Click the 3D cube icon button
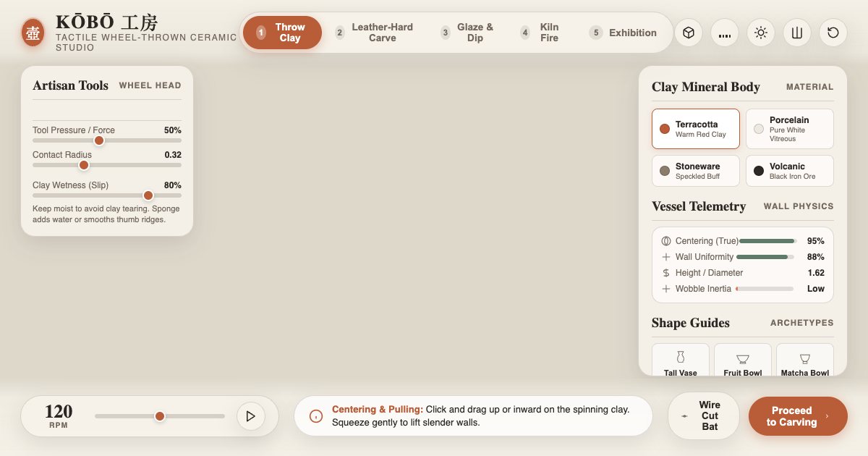Viewport: 868px width, 456px height. coord(689,33)
